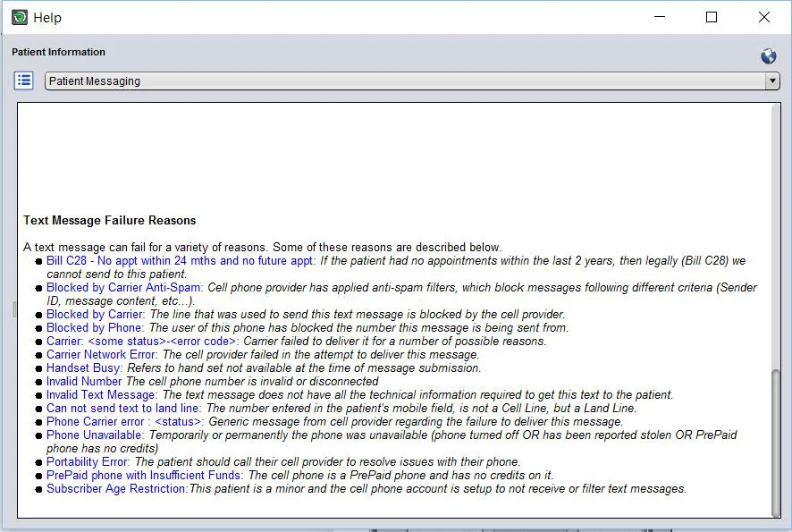Click the 'Carrier Network Error' entry
Image resolution: width=792 pixels, height=532 pixels.
tap(102, 354)
